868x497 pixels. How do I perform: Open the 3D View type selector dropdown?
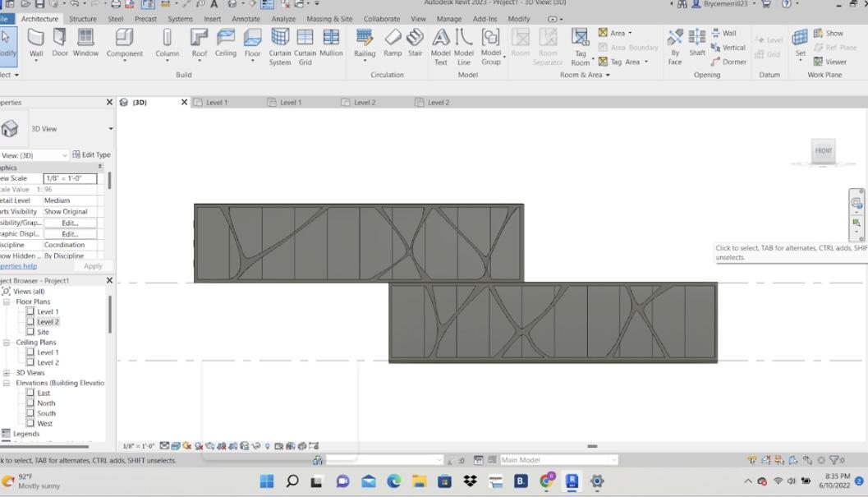(x=111, y=129)
